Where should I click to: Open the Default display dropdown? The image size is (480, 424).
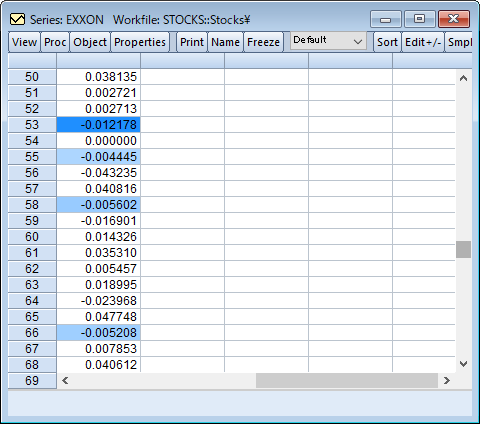[328, 41]
